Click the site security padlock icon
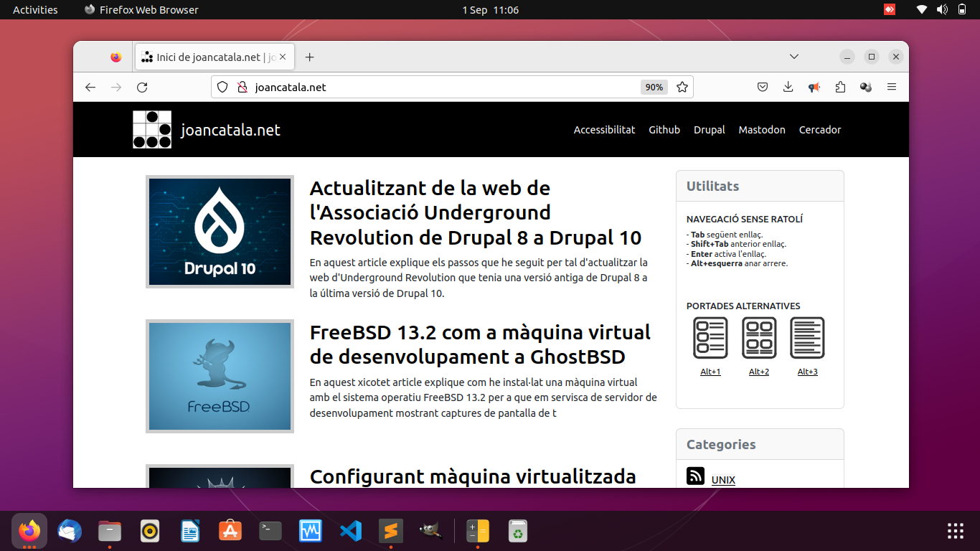980x551 pixels. click(x=242, y=87)
